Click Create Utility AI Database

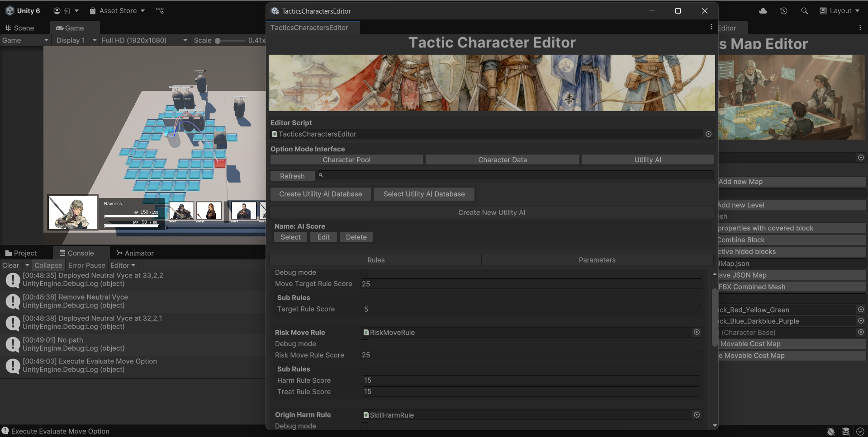(321, 194)
